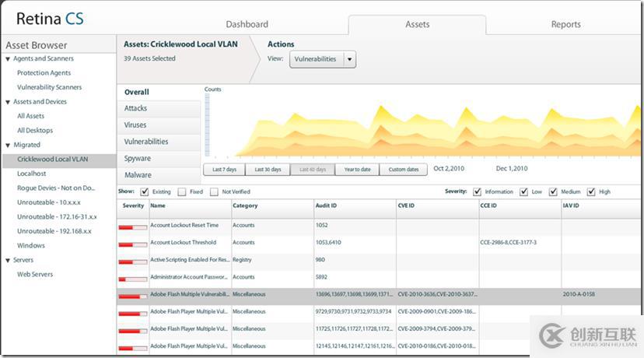
Task: Collapse Agents and Scanners tree node
Action: point(8,59)
